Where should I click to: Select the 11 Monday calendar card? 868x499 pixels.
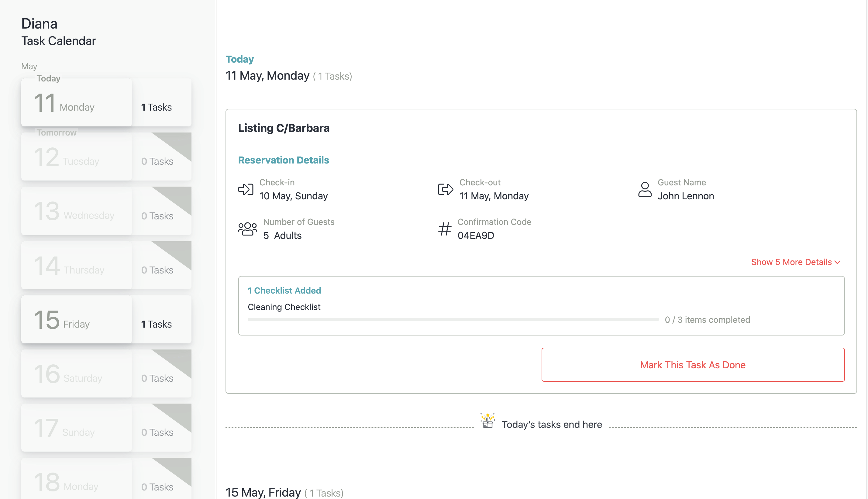point(106,102)
